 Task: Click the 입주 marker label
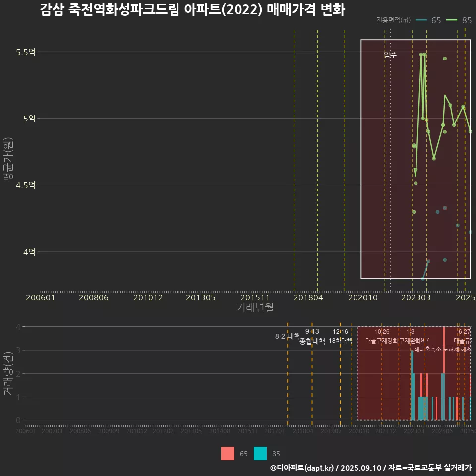pos(390,55)
